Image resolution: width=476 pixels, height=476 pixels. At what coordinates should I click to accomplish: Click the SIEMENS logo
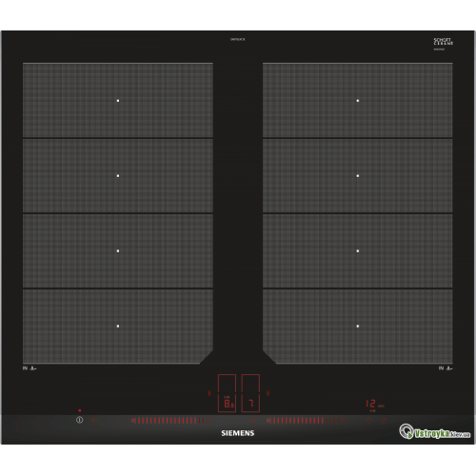(x=238, y=433)
